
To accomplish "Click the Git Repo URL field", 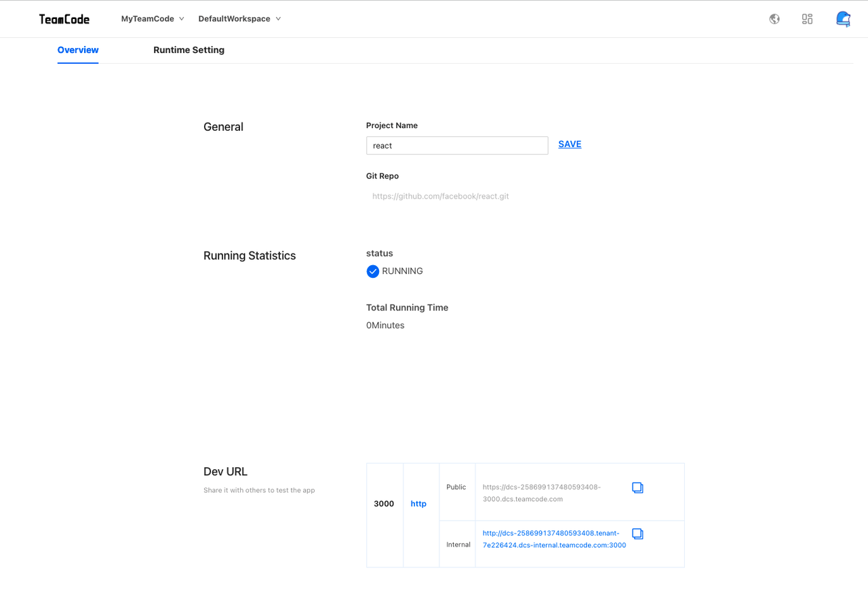I will (441, 197).
